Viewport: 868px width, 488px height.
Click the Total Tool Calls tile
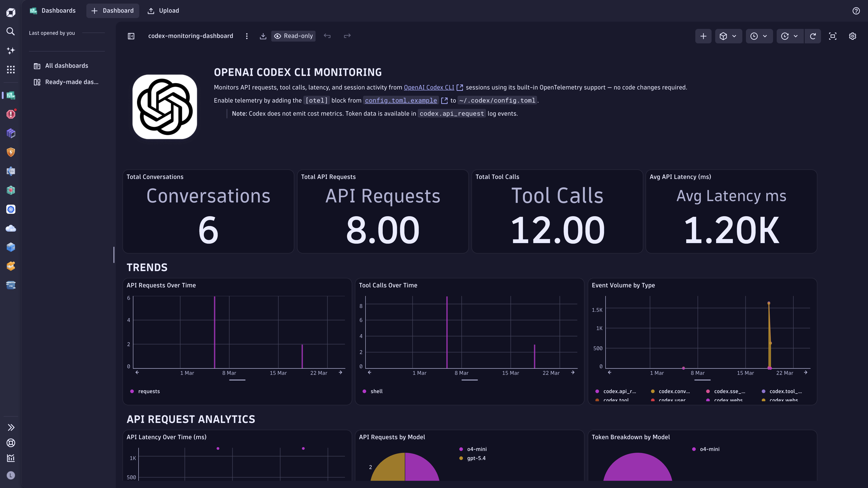[557, 211]
